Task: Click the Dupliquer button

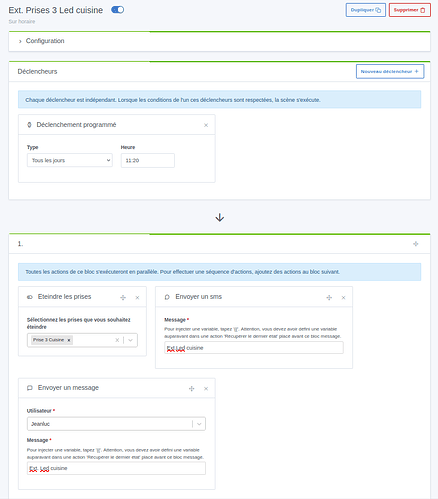Action: [x=365, y=10]
